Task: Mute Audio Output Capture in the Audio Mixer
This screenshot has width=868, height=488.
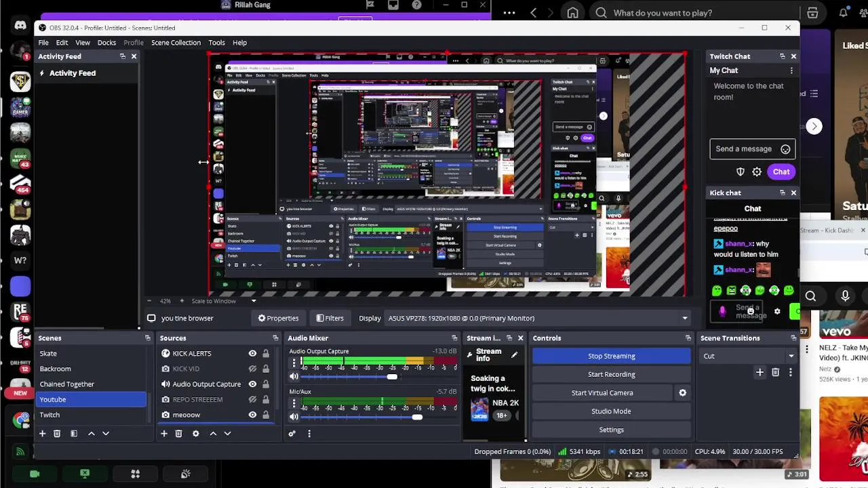Action: click(x=294, y=377)
